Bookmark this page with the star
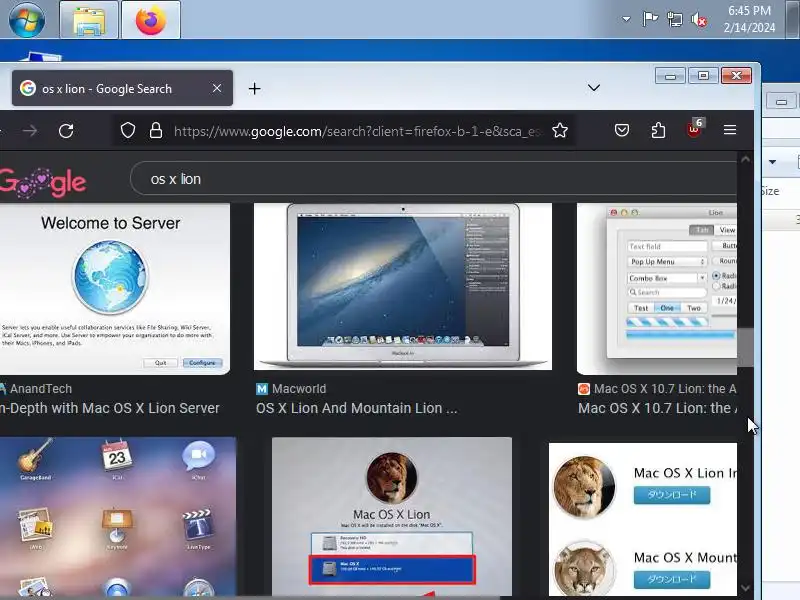This screenshot has width=800, height=600. (560, 131)
